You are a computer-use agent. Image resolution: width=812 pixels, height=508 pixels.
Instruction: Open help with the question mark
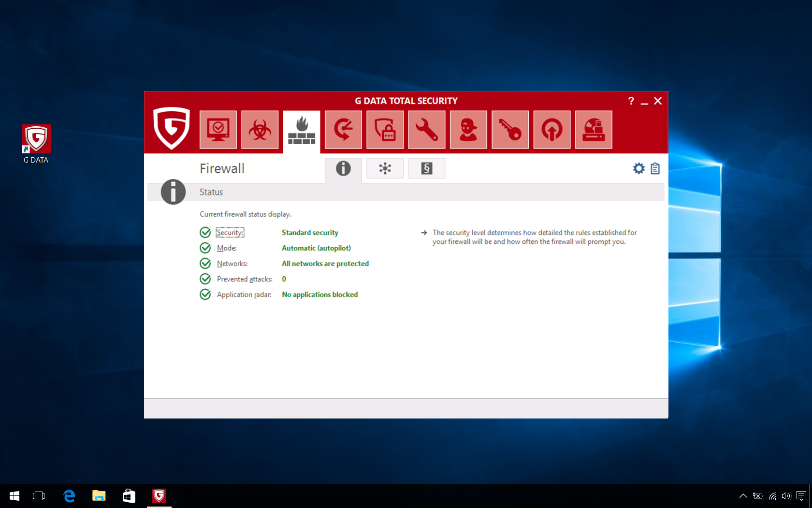tap(631, 101)
